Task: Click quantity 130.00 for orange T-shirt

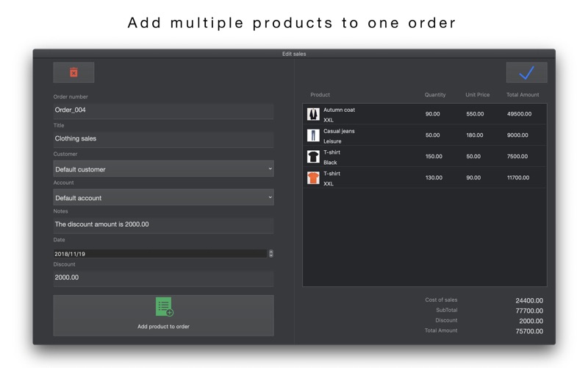Action: point(434,177)
